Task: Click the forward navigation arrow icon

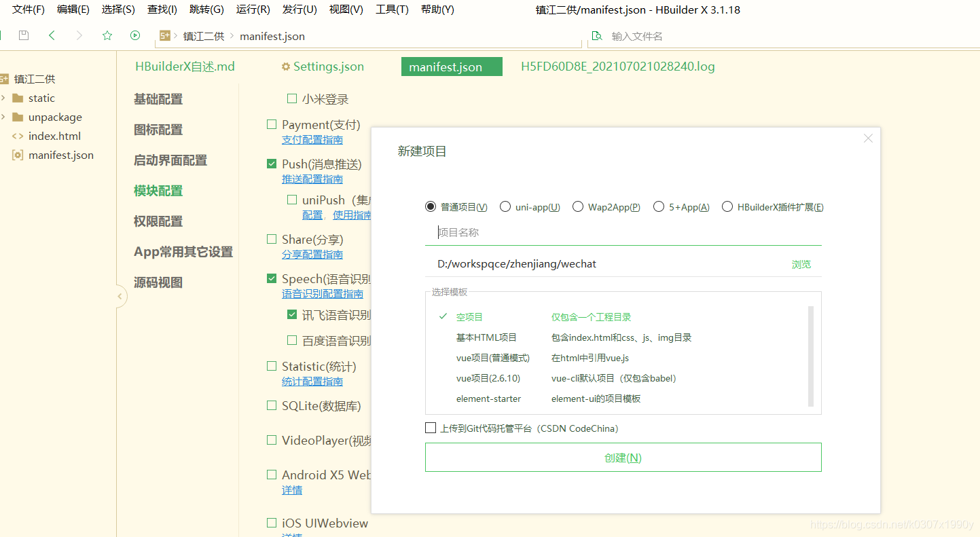Action: (79, 35)
